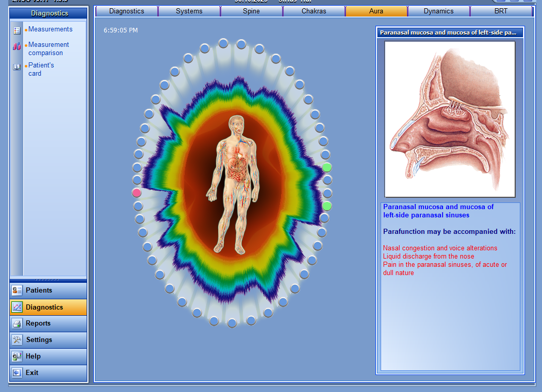Open Patient's card link
Image resolution: width=542 pixels, height=392 pixels.
(41, 69)
